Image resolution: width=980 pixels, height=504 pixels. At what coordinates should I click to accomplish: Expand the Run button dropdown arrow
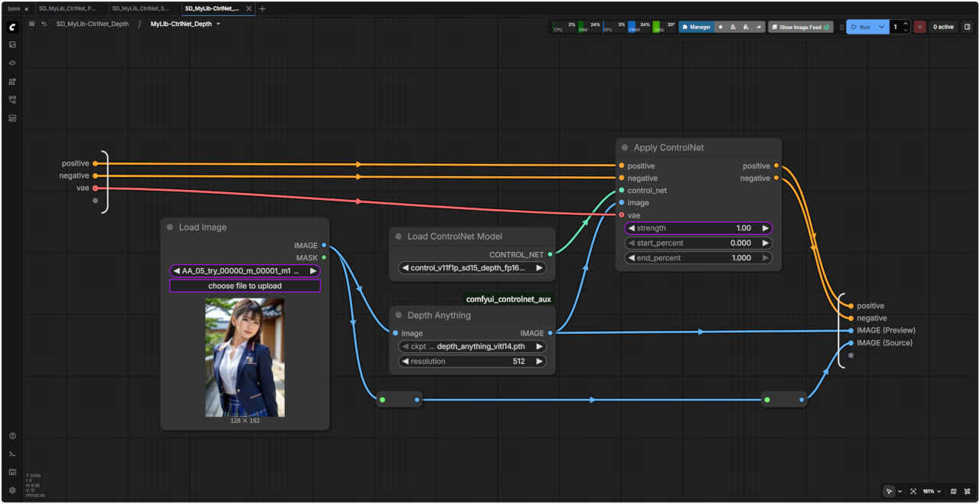point(882,27)
